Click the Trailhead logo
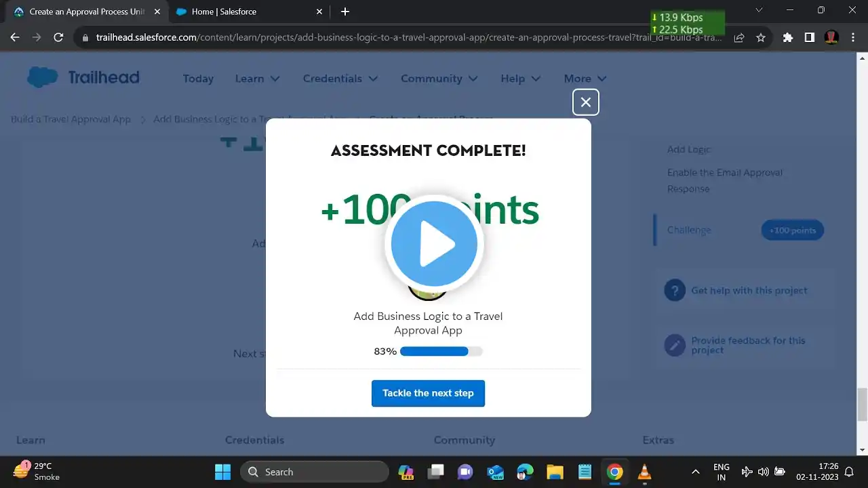Screen dimensions: 868x488 (x=83, y=78)
